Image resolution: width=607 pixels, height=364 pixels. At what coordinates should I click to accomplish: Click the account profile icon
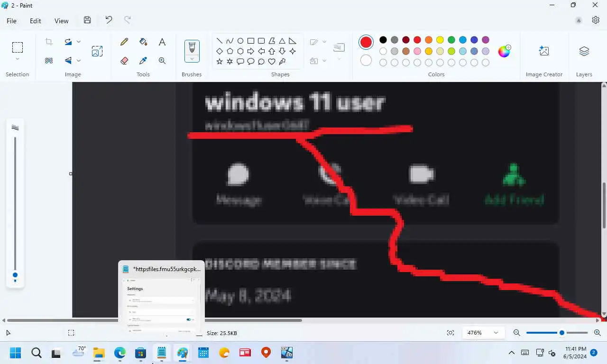(x=579, y=20)
